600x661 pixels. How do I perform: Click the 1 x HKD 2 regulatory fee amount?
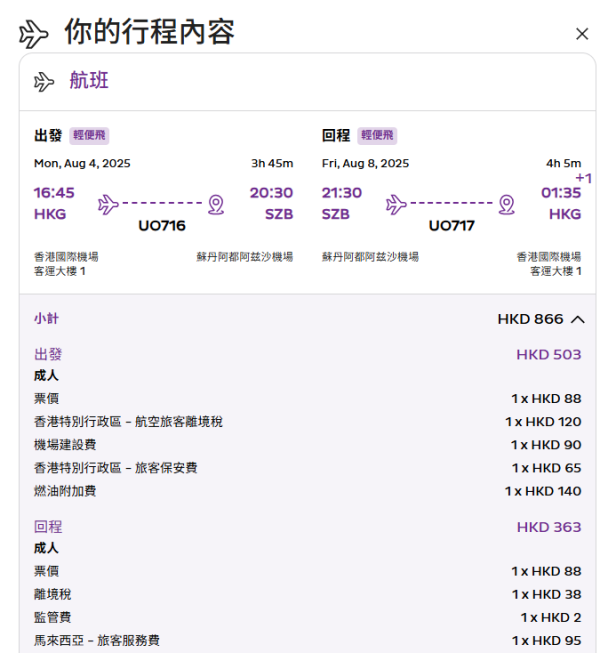coord(551,618)
